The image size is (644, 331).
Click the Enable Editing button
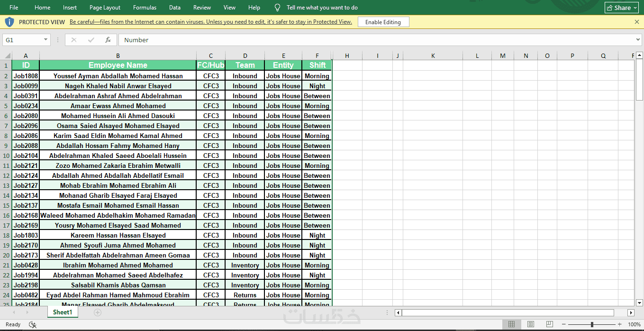(x=383, y=22)
